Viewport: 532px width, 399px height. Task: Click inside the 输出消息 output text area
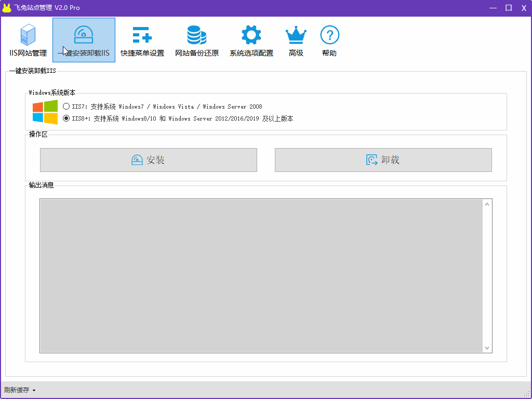pos(262,276)
